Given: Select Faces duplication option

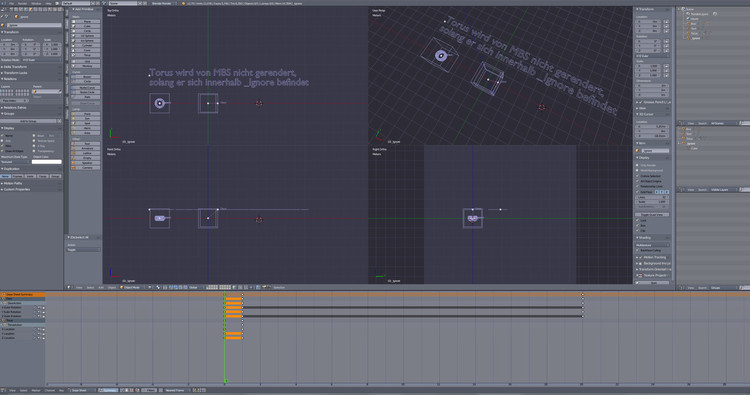Looking at the screenshot, I should tap(43, 176).
